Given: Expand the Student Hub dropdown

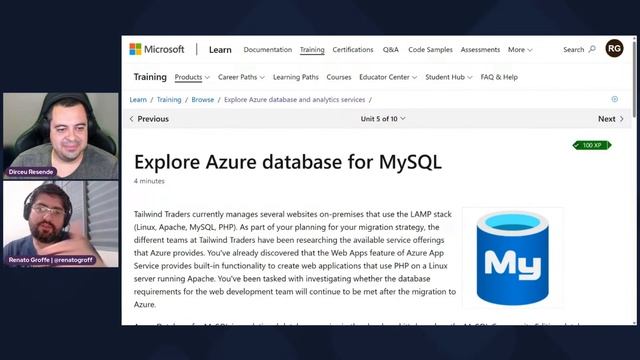Looking at the screenshot, I should pyautogui.click(x=449, y=77).
